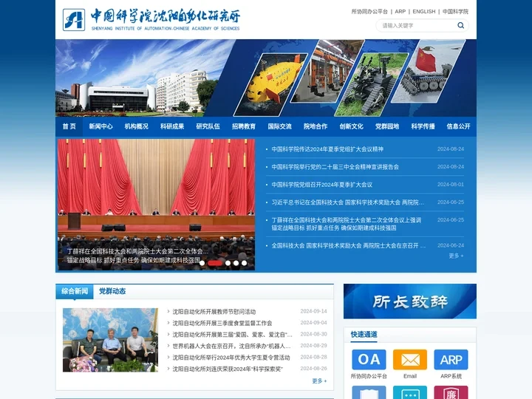Click 更多+ under 综合新闻 list

pyautogui.click(x=319, y=381)
